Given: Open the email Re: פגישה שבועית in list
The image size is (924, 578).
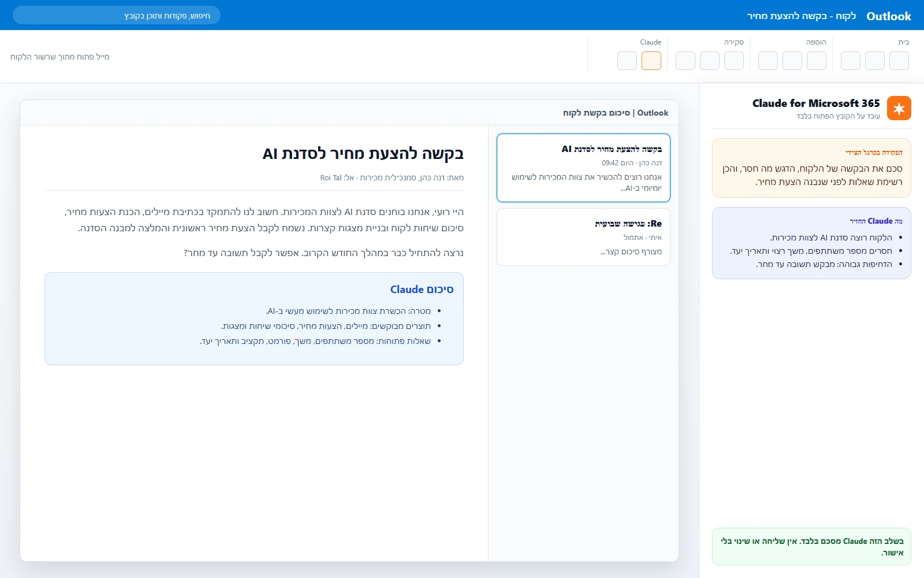Looking at the screenshot, I should 583,237.
